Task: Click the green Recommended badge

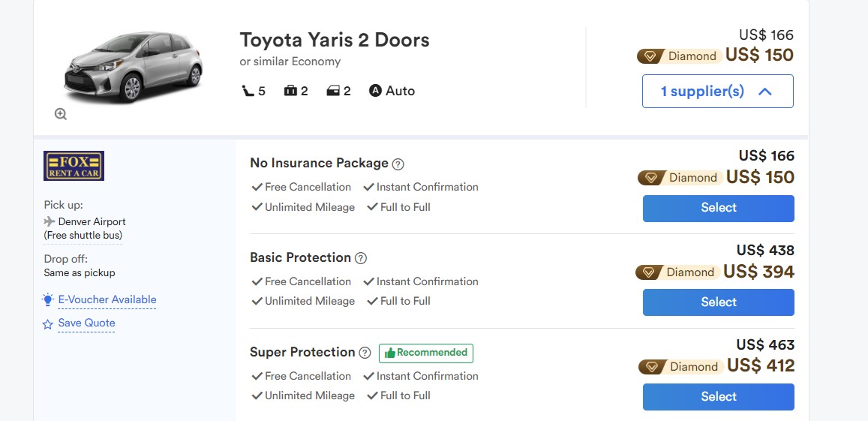Action: (426, 353)
